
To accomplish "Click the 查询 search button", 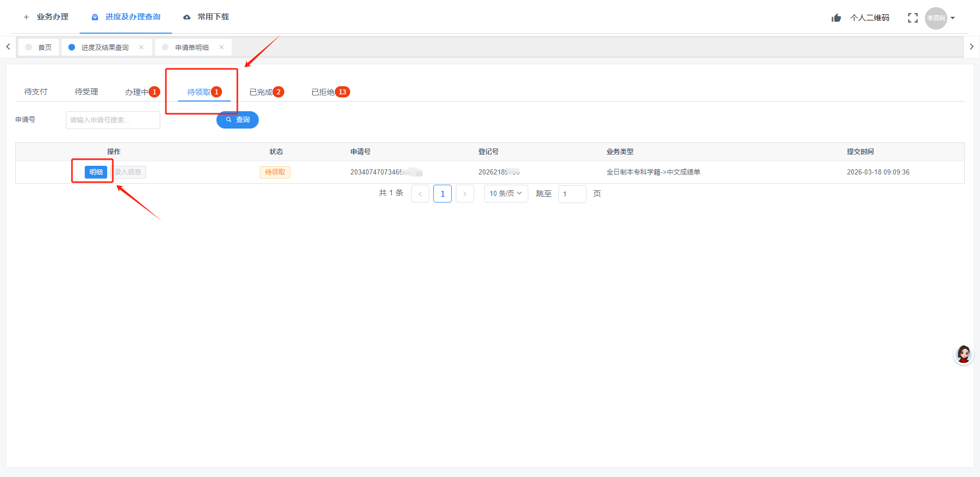I will pyautogui.click(x=237, y=120).
